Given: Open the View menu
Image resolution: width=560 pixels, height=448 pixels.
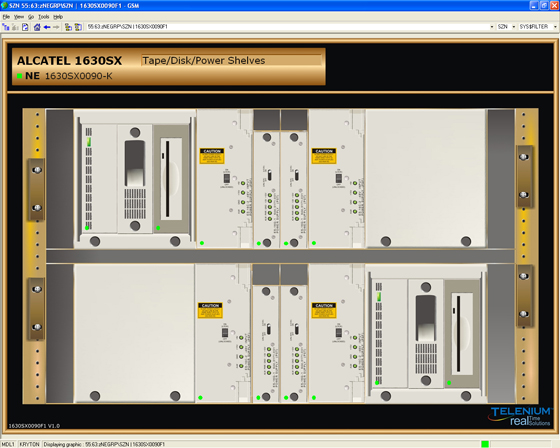Looking at the screenshot, I should coord(19,17).
